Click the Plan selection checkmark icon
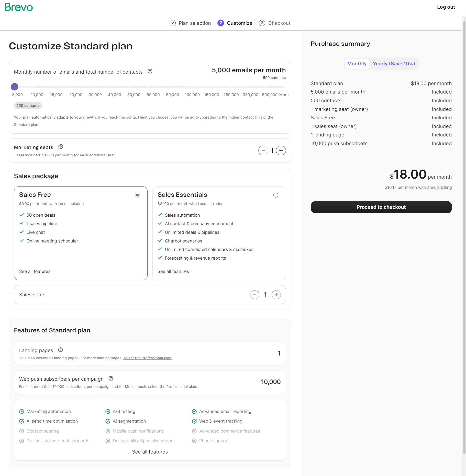Screen dimensions: 466x476 pos(173,23)
